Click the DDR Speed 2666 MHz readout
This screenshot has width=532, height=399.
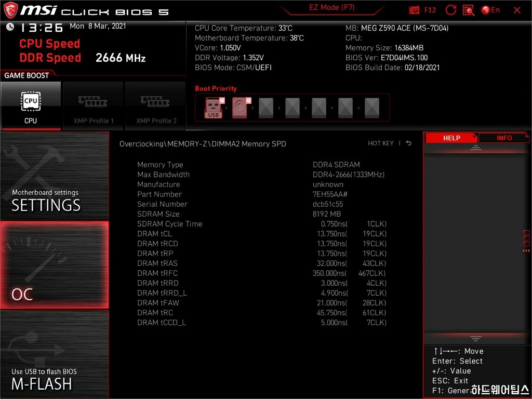click(83, 58)
